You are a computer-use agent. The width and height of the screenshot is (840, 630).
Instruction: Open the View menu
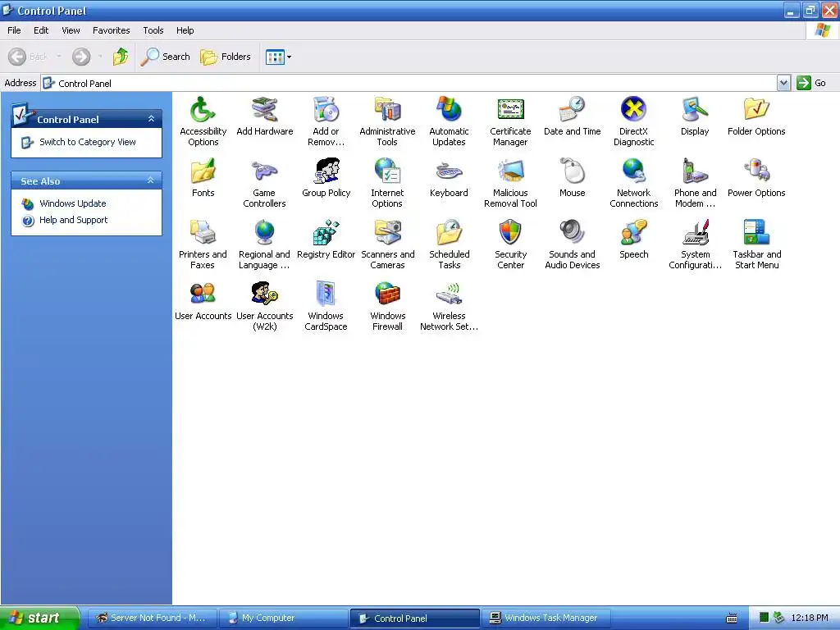click(x=71, y=30)
